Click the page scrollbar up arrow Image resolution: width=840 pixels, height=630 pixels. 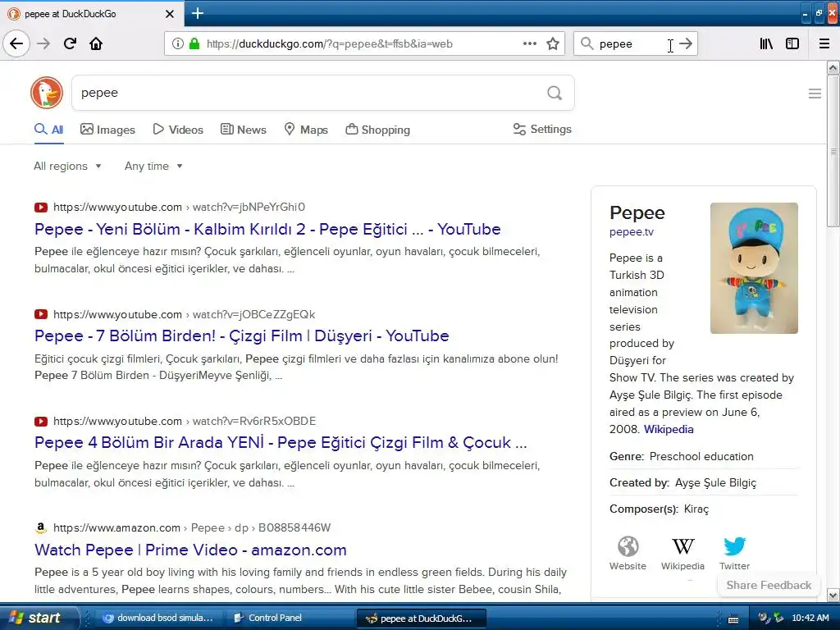pos(833,67)
